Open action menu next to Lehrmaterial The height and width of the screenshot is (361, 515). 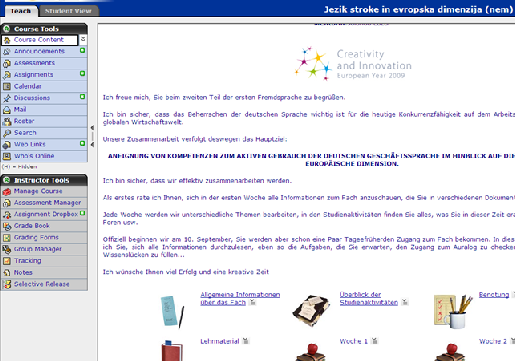pos(246,341)
